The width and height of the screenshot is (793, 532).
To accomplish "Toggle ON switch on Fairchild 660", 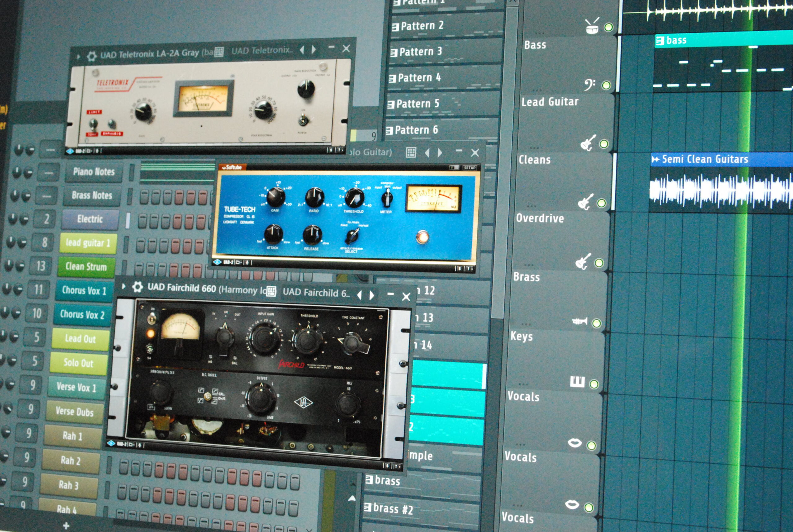I will [x=152, y=318].
